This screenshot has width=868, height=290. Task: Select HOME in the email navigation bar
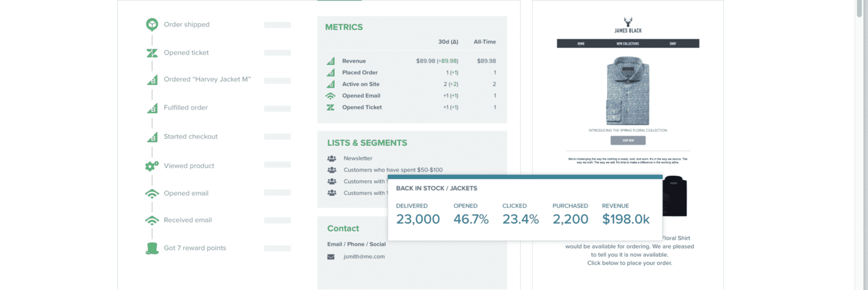[581, 44]
